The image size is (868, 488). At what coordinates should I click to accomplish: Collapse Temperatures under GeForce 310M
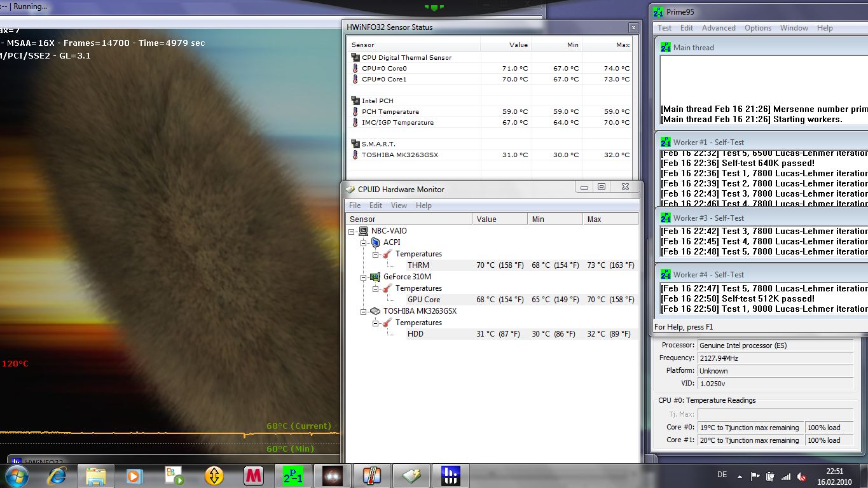pos(375,289)
